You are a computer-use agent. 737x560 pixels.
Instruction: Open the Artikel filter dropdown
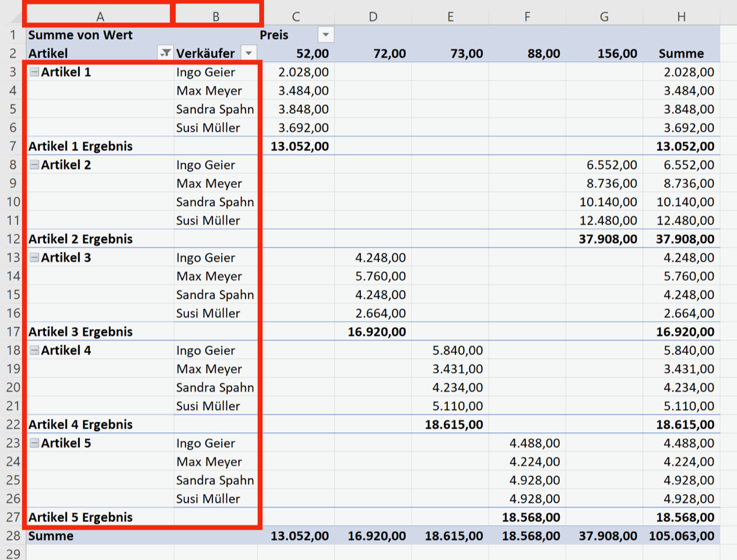[x=166, y=53]
